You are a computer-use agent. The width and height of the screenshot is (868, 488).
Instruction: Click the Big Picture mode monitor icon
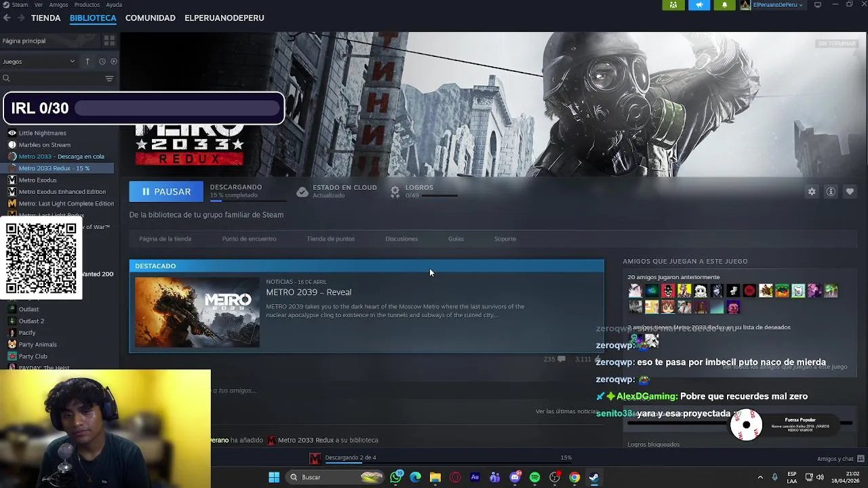pos(818,5)
